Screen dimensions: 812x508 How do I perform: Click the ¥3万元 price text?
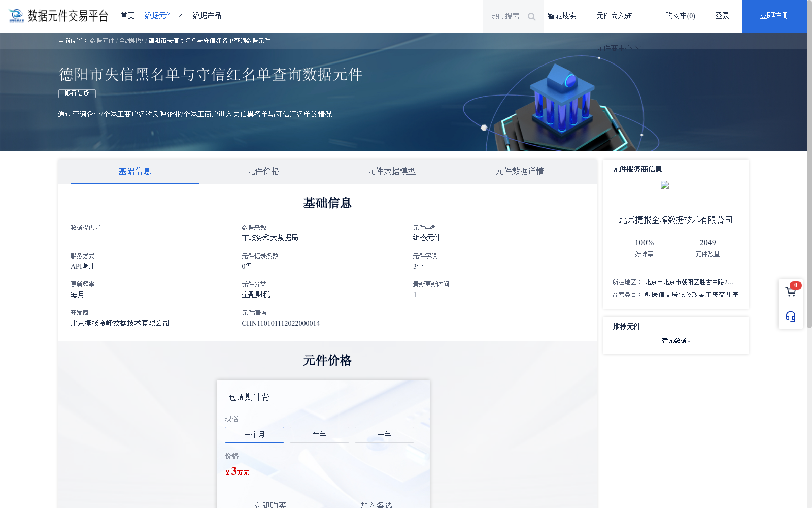point(237,471)
